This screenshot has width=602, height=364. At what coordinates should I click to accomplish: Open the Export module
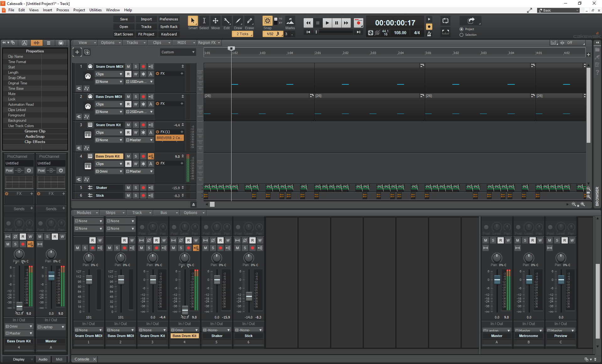pos(470,21)
